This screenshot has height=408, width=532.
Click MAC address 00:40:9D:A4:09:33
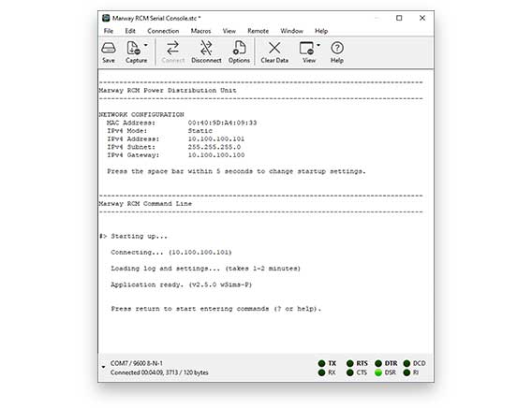[222, 123]
